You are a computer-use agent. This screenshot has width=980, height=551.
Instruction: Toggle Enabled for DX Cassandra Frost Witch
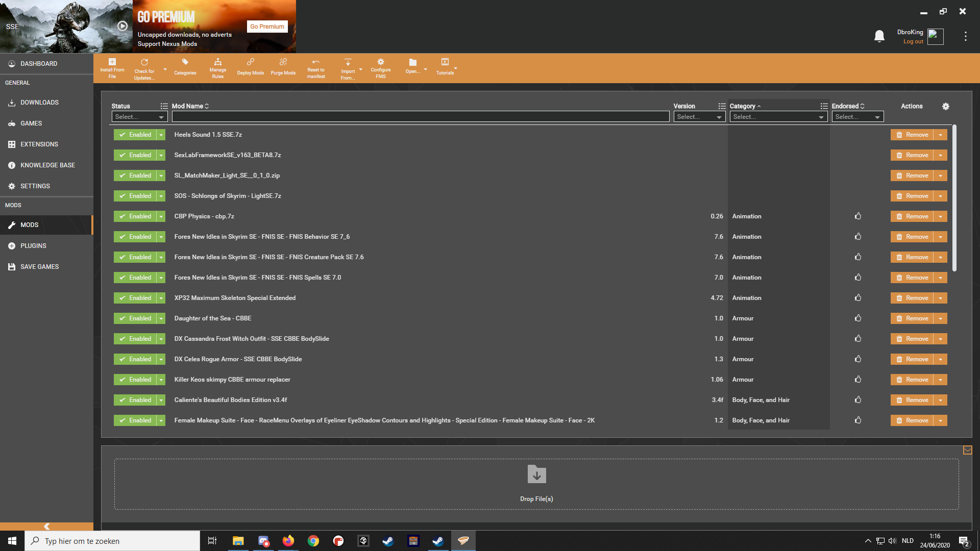[135, 339]
